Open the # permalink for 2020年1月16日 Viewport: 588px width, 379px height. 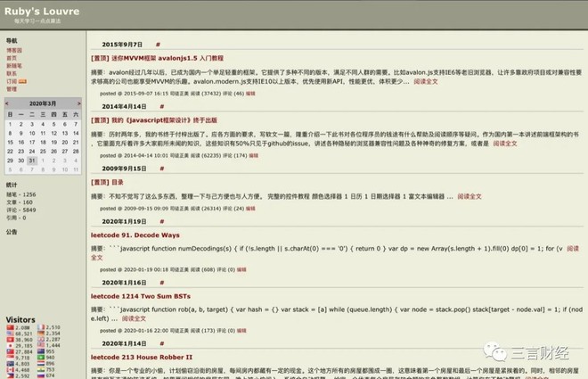pyautogui.click(x=161, y=283)
